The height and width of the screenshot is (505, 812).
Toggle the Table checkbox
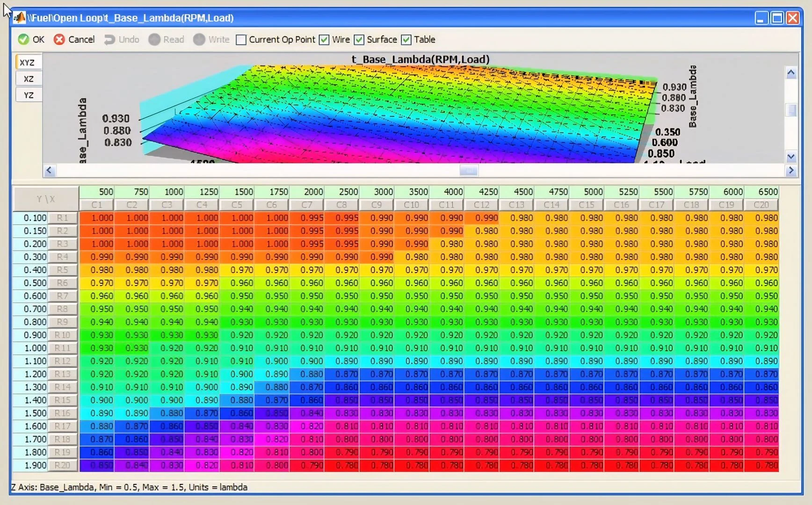tap(406, 40)
